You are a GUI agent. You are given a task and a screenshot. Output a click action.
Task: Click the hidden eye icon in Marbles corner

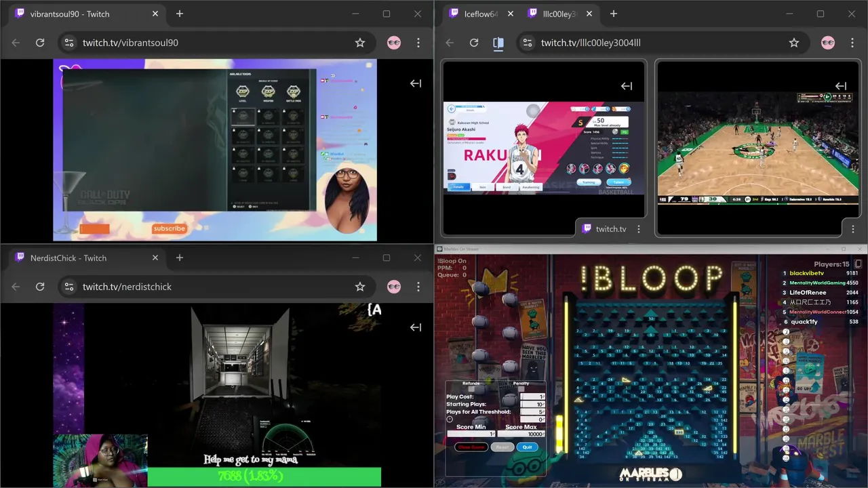click(440, 481)
